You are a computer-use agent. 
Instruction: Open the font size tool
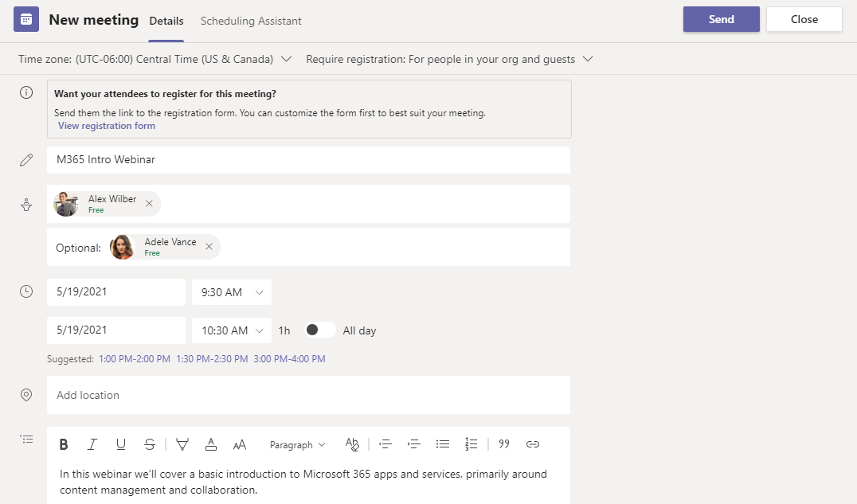240,444
